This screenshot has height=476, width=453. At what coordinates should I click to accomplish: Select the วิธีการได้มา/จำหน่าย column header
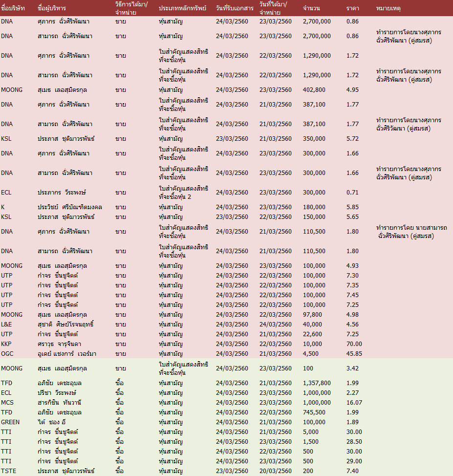(131, 8)
